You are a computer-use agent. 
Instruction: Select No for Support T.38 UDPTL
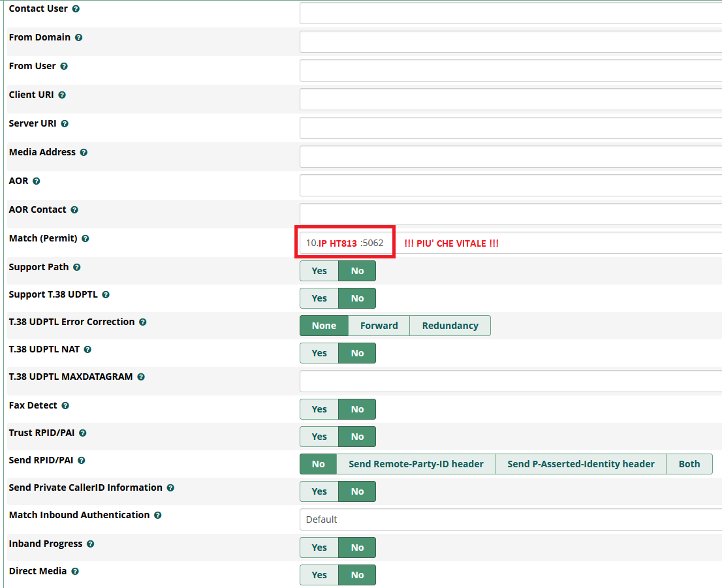coord(357,298)
